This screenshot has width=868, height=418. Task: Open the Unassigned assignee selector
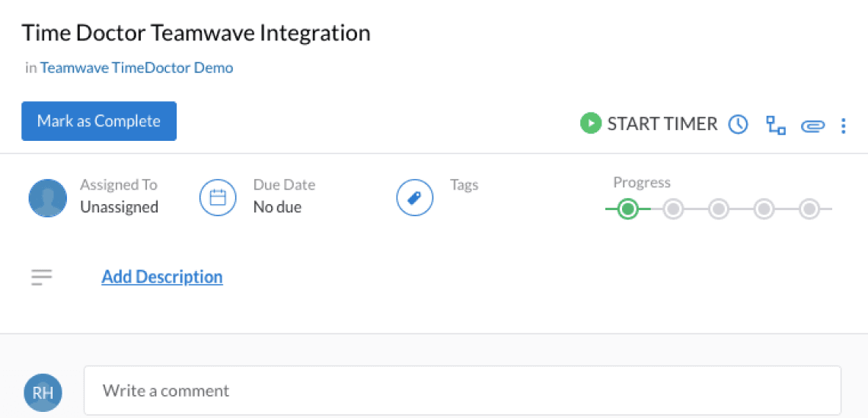tap(119, 207)
